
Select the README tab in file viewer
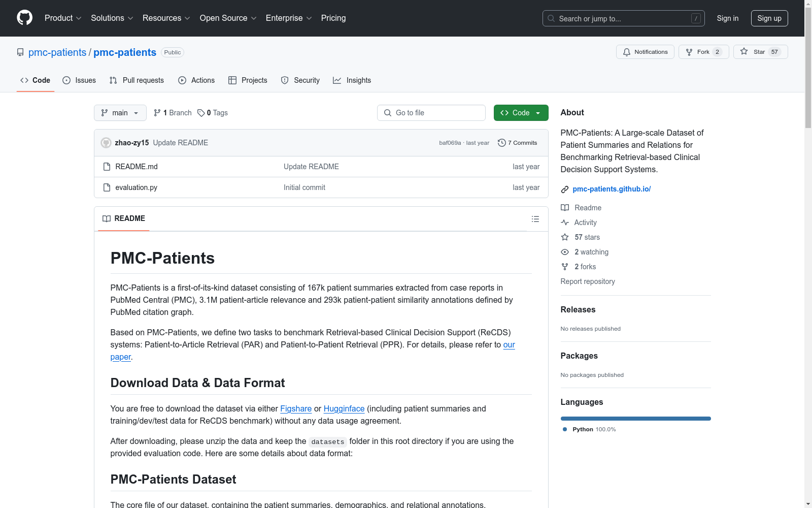click(124, 218)
